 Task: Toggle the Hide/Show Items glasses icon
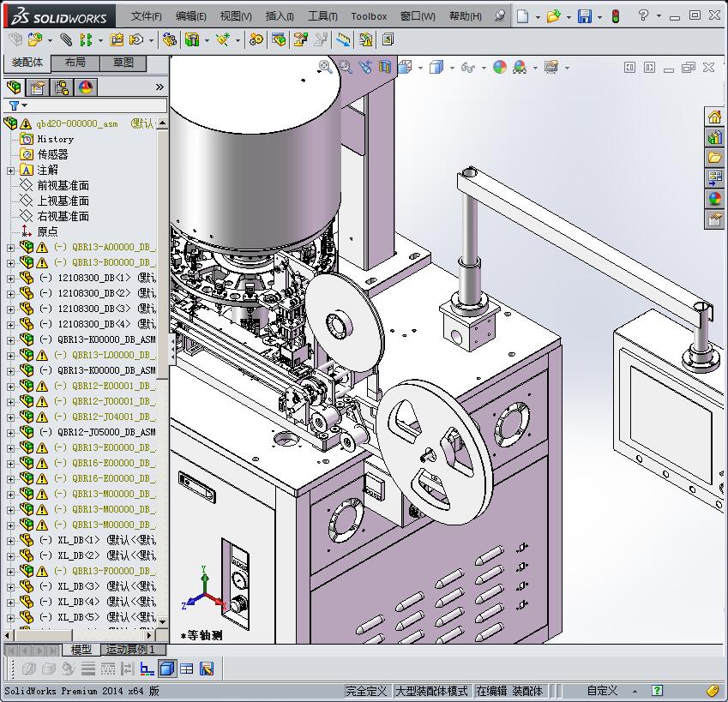point(468,67)
